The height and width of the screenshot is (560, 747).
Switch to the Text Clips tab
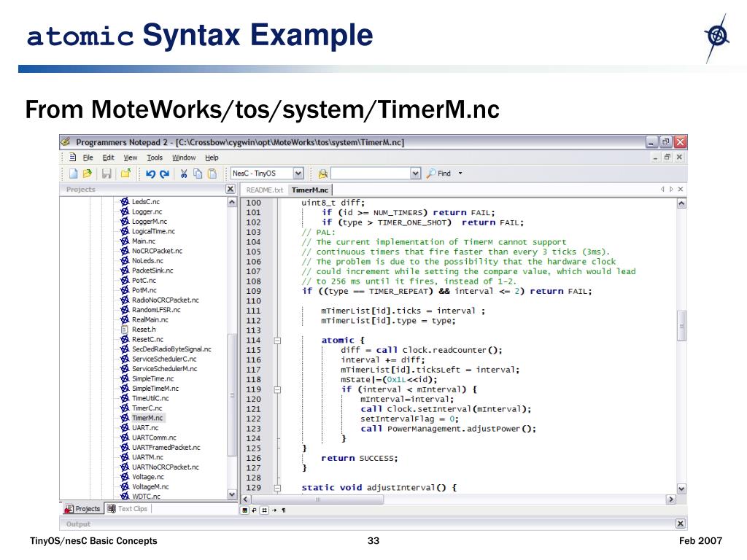128,508
